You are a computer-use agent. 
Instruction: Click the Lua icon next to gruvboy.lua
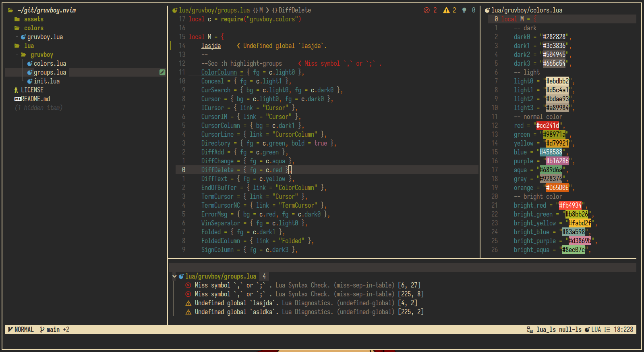coord(23,37)
